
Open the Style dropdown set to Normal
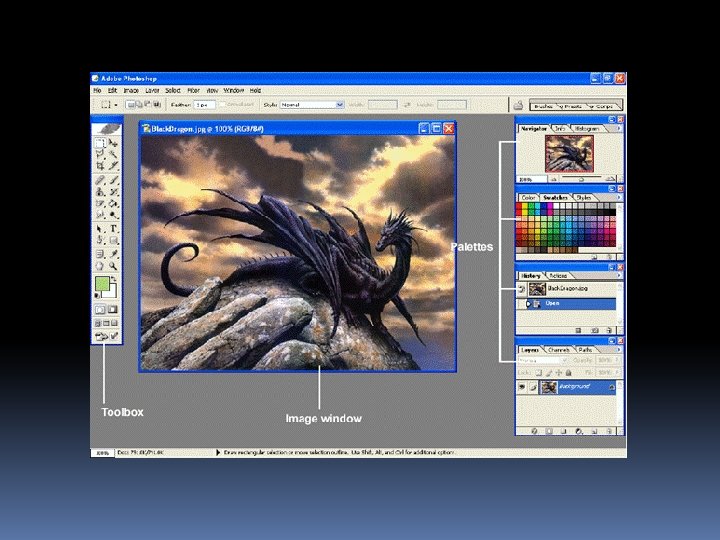(312, 105)
